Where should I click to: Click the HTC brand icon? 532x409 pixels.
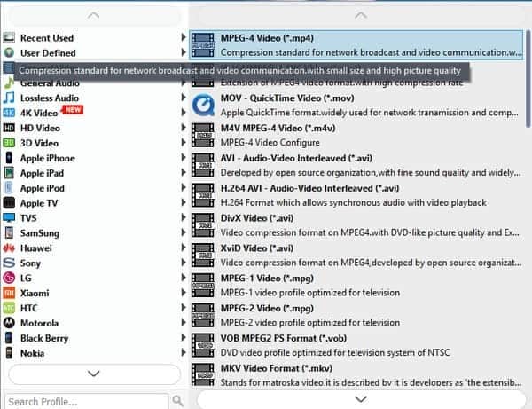pyautogui.click(x=9, y=308)
